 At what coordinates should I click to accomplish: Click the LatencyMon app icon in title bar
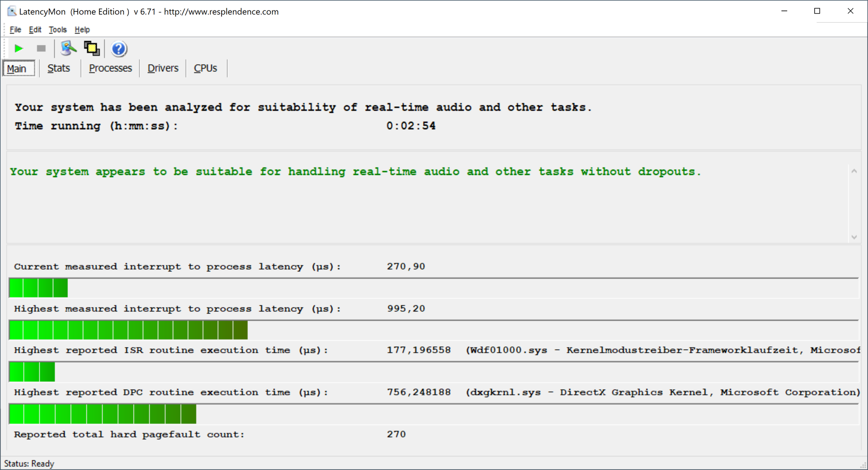point(12,11)
